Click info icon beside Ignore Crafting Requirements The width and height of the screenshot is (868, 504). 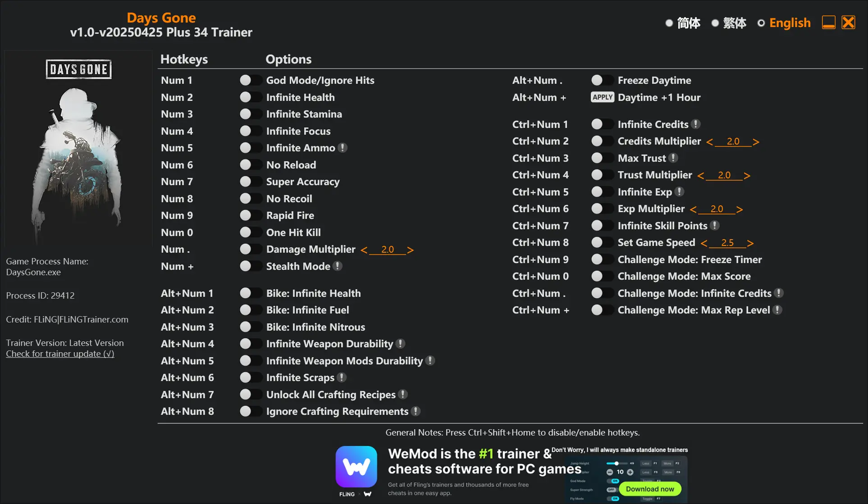(x=416, y=411)
